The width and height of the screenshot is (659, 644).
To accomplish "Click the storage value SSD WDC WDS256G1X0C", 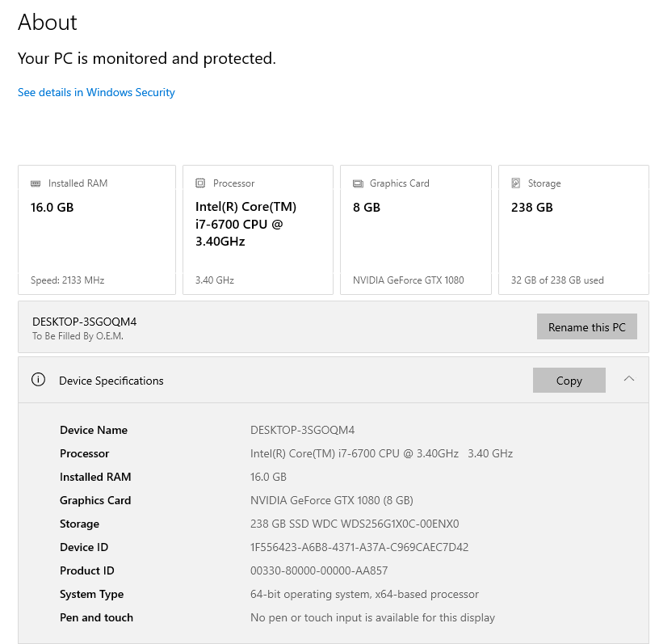I will pyautogui.click(x=355, y=524).
